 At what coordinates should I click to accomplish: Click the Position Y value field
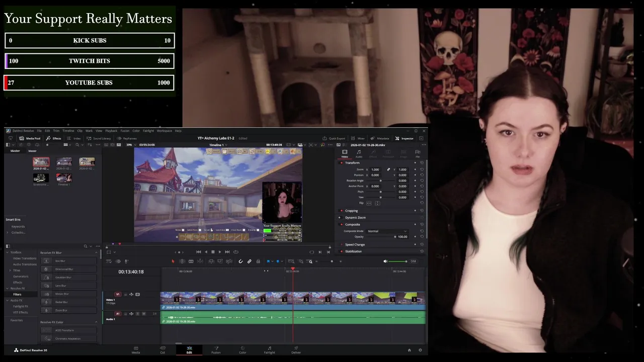(x=403, y=175)
